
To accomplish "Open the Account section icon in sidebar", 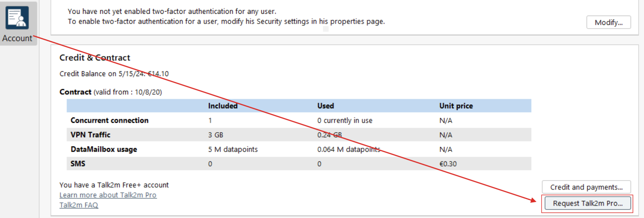I will point(17,18).
